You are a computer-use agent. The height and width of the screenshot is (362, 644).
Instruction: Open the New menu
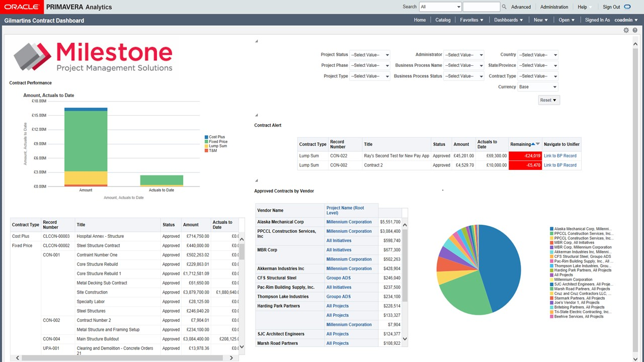540,20
